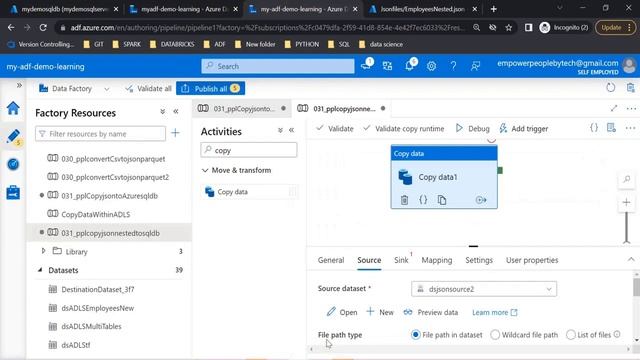
Task: Open switch Data Factory icon in header
Action: point(387,66)
